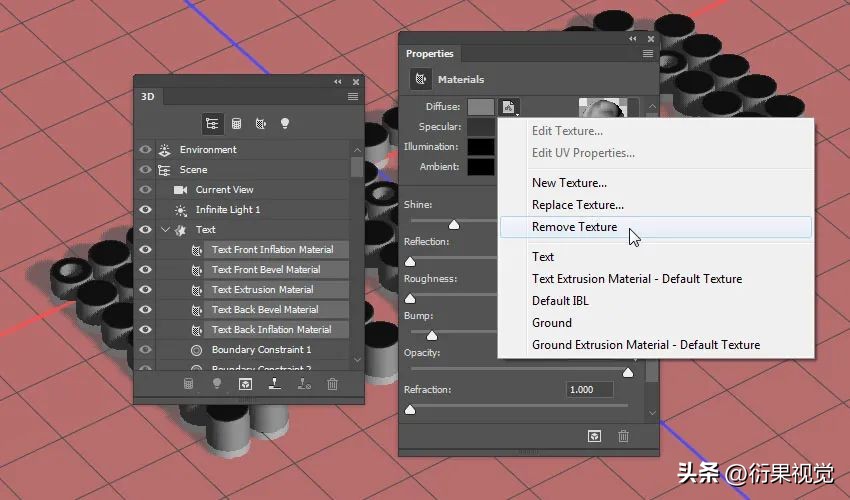850x500 pixels.
Task: Hide the Infinite Light 1 layer
Action: (145, 210)
